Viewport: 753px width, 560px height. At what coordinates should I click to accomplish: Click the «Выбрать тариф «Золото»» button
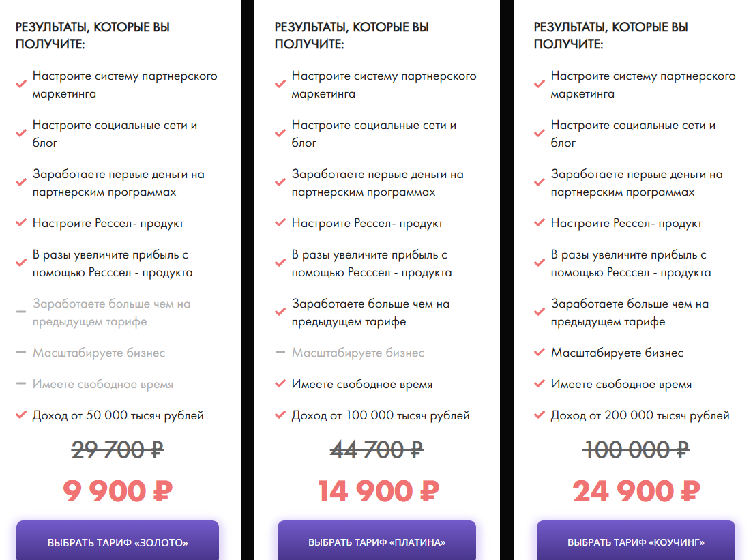point(117,542)
